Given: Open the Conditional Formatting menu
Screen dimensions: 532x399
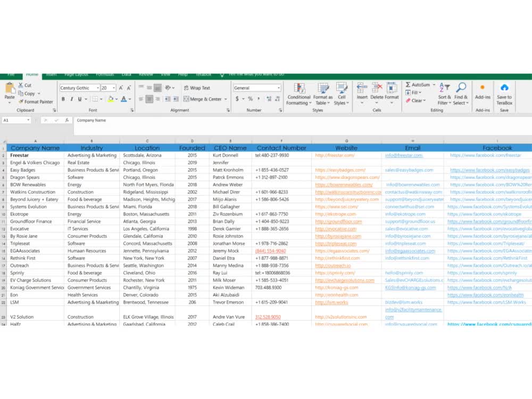Looking at the screenshot, I should click(299, 95).
